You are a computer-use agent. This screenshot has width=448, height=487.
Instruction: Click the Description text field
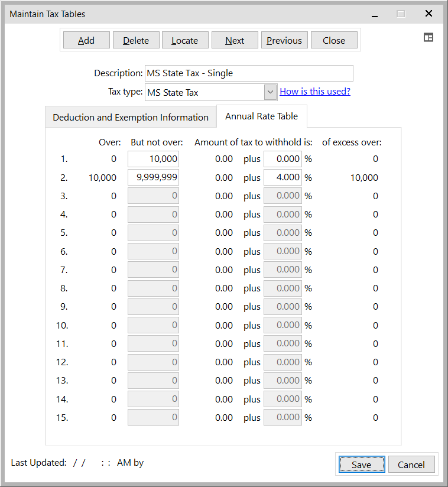point(249,73)
